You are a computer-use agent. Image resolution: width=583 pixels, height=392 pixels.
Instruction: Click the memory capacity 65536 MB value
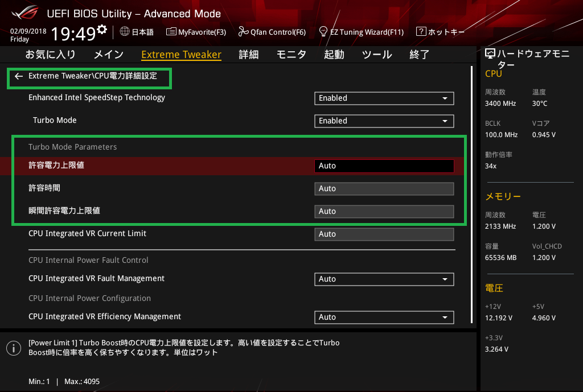[x=501, y=258]
